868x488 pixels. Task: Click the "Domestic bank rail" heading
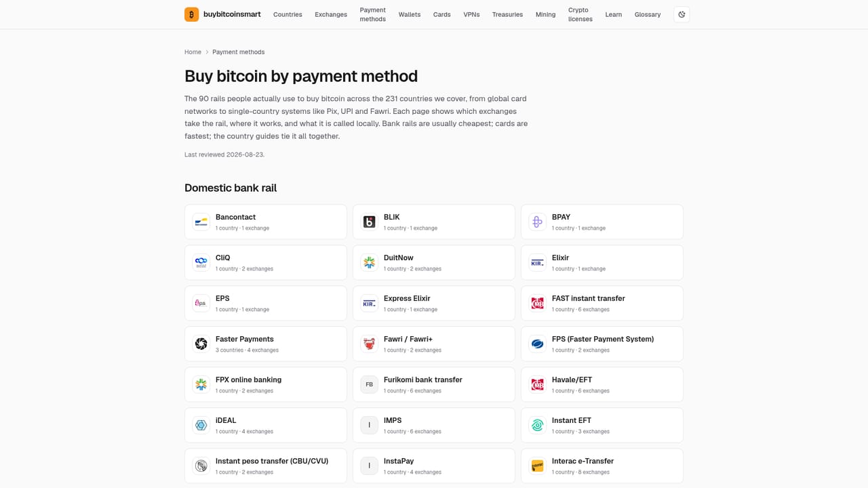[231, 188]
